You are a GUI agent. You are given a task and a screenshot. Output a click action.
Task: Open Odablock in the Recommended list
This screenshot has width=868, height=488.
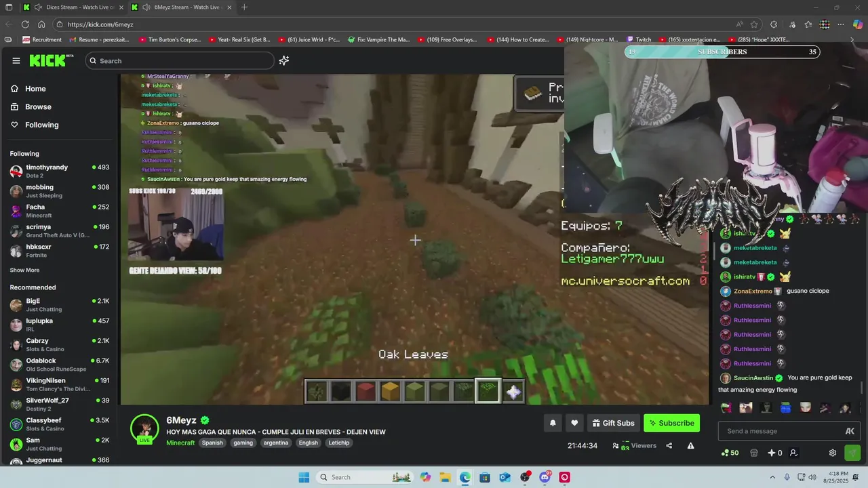click(x=60, y=365)
